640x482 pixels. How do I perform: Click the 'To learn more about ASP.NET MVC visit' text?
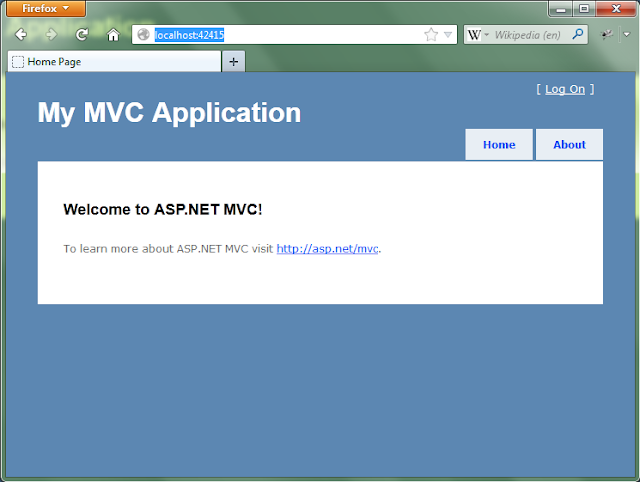168,249
